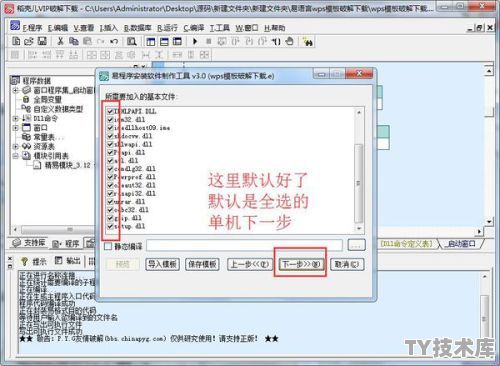Screen dimensions: 500x366
Task: Click left arrow of tree panel horizontal scrollbar
Action: point(15,230)
